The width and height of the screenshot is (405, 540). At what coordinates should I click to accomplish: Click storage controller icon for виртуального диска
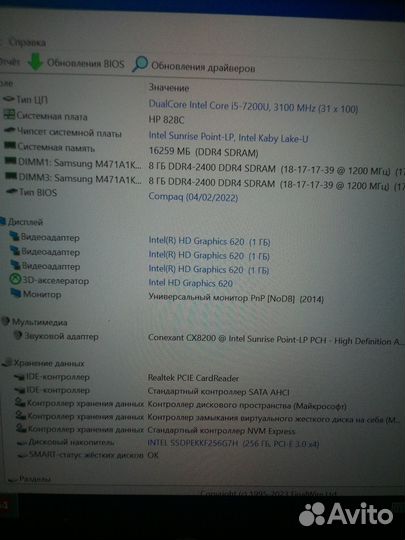point(21,415)
